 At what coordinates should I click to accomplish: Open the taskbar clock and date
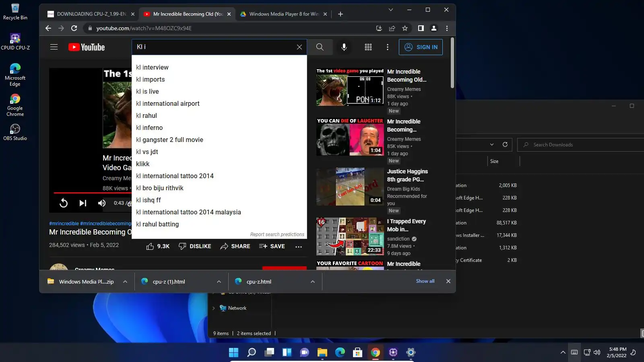617,352
